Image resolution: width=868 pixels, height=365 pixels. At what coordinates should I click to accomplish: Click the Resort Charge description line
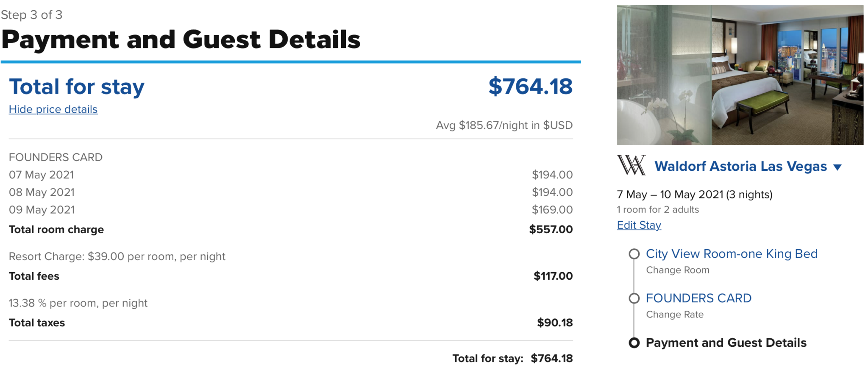click(117, 256)
